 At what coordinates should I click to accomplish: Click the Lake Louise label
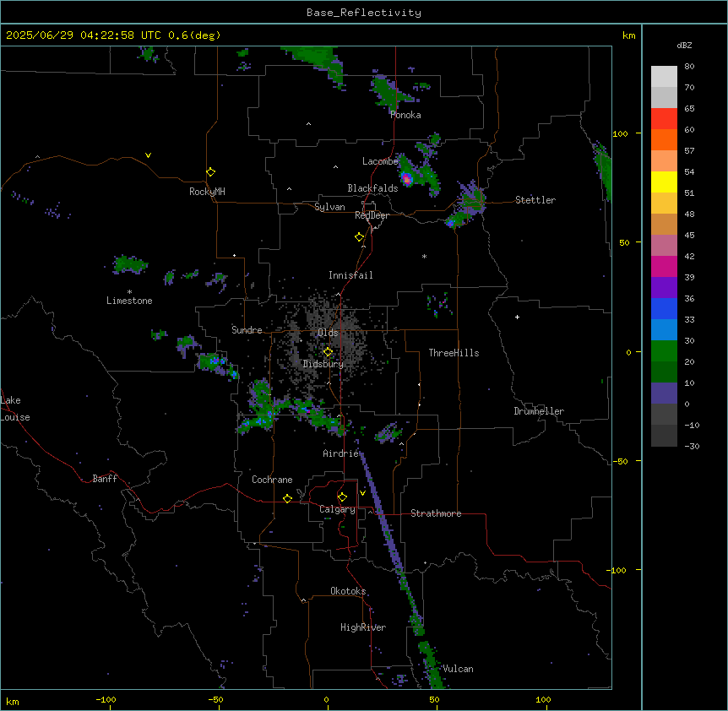tap(15, 409)
